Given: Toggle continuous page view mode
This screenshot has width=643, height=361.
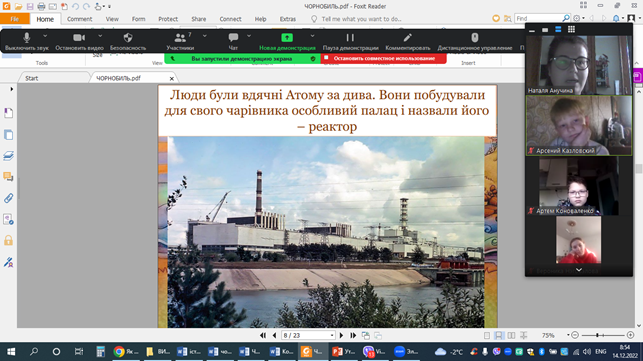Looking at the screenshot, I should (499, 336).
